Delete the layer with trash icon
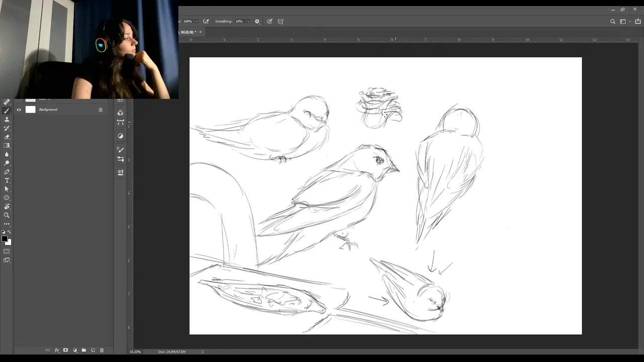This screenshot has height=362, width=644. tap(102, 350)
